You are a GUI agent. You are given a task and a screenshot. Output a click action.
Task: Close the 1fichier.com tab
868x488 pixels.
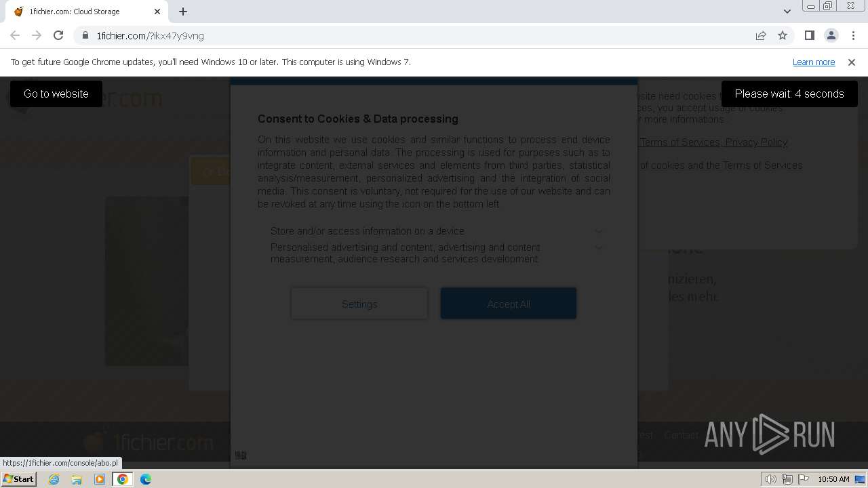pyautogui.click(x=157, y=12)
